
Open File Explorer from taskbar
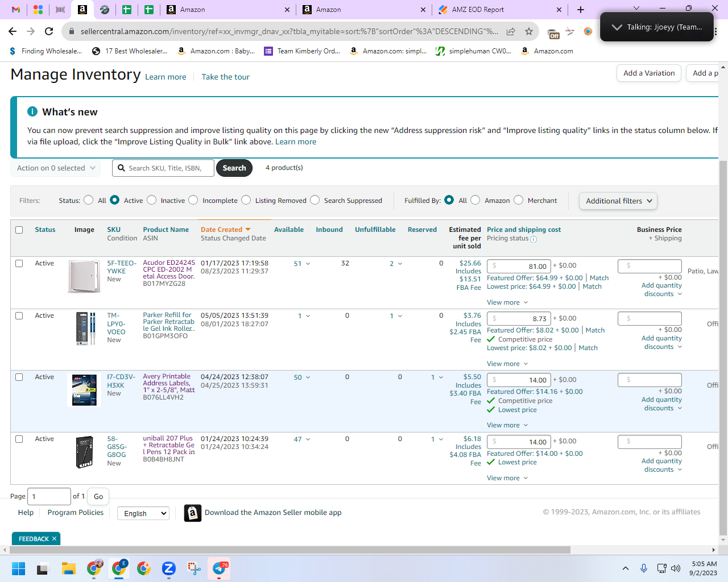(x=69, y=568)
